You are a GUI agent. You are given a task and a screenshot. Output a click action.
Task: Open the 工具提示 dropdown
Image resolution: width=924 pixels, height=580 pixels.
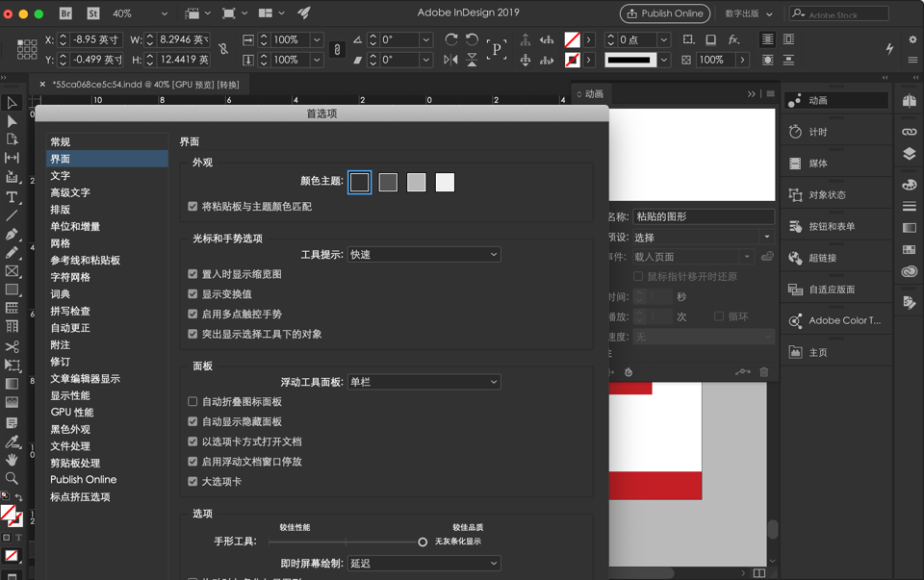click(423, 255)
